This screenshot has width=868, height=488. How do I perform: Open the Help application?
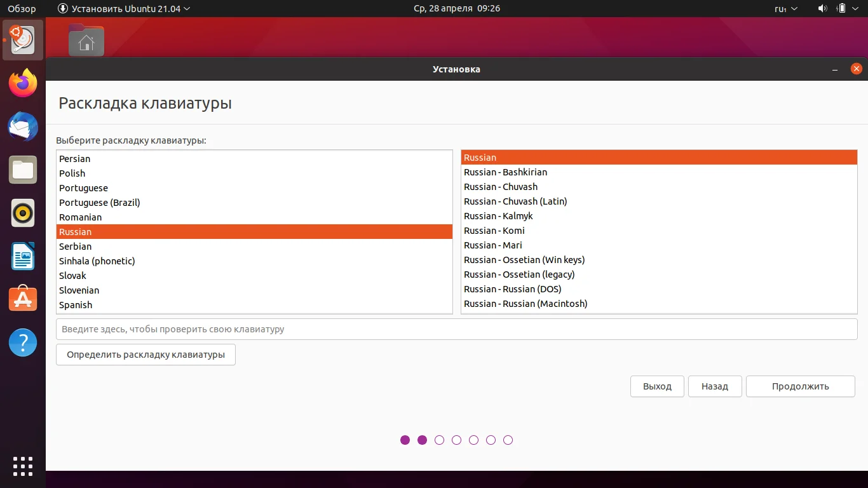pos(22,342)
